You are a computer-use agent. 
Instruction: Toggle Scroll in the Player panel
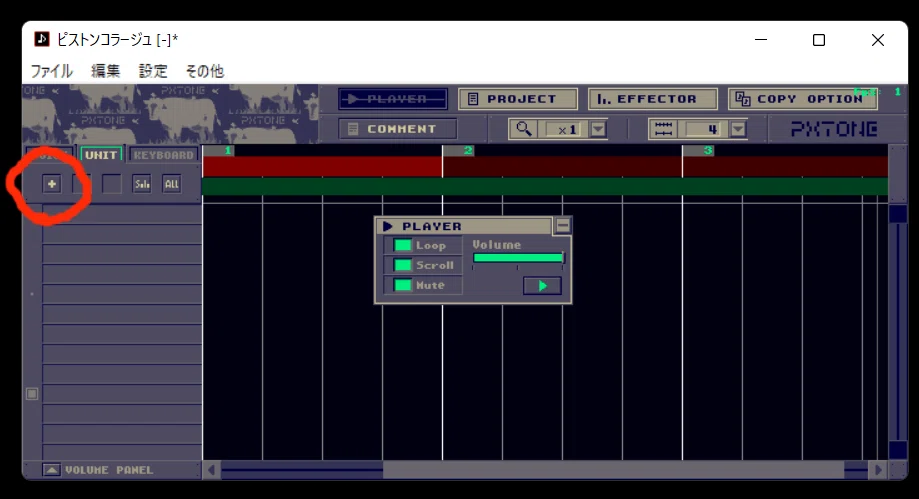point(402,265)
